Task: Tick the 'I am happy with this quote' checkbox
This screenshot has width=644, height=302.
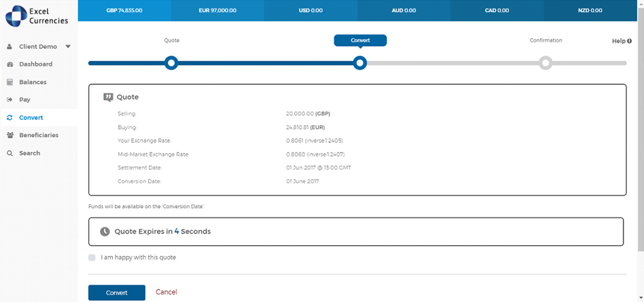Action: (x=92, y=258)
